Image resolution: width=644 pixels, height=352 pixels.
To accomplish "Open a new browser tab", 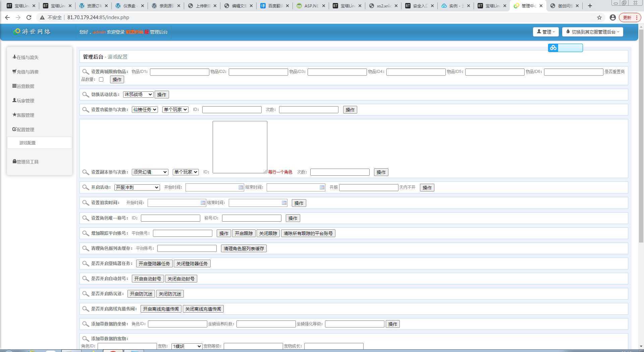I will (x=590, y=6).
